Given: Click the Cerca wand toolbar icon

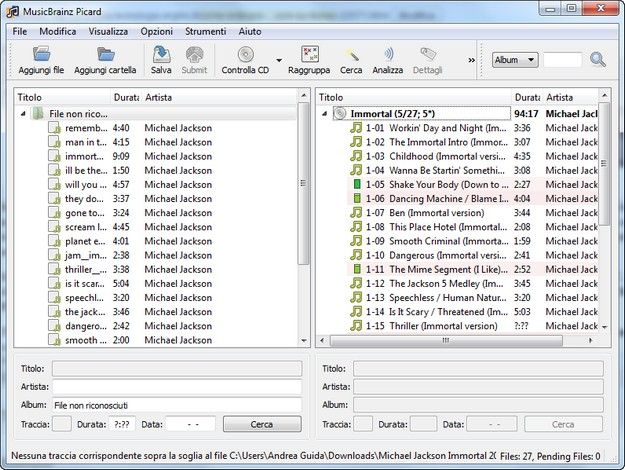Looking at the screenshot, I should 351,55.
